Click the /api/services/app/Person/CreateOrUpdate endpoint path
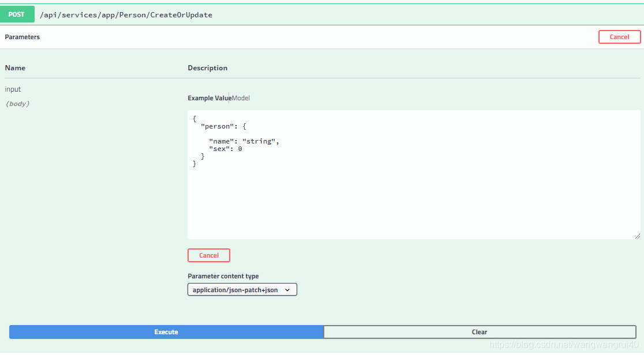This screenshot has height=355, width=644. click(x=126, y=15)
